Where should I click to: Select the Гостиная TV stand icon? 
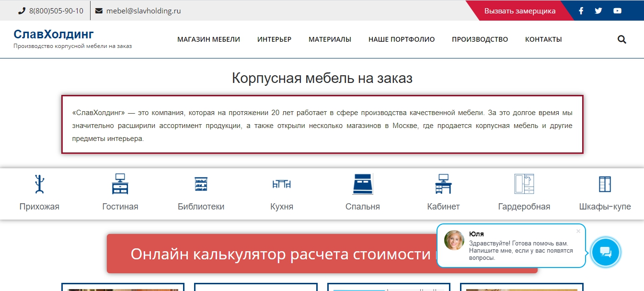pos(120,184)
